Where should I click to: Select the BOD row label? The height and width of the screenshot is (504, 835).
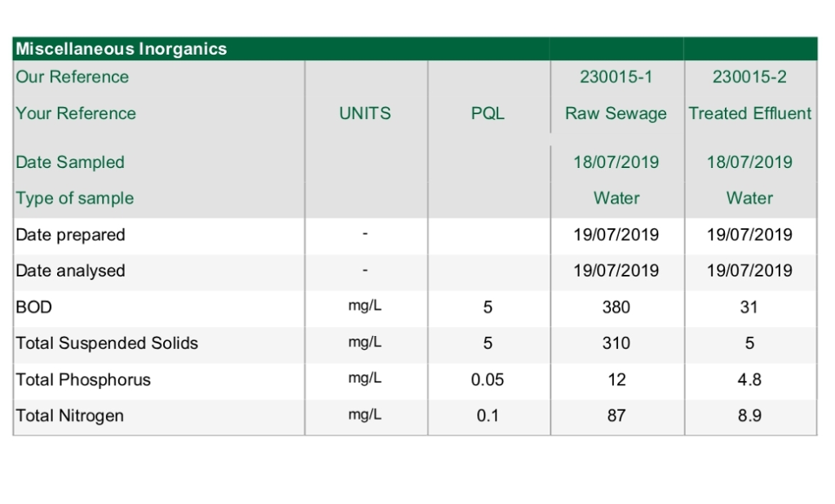[x=34, y=307]
